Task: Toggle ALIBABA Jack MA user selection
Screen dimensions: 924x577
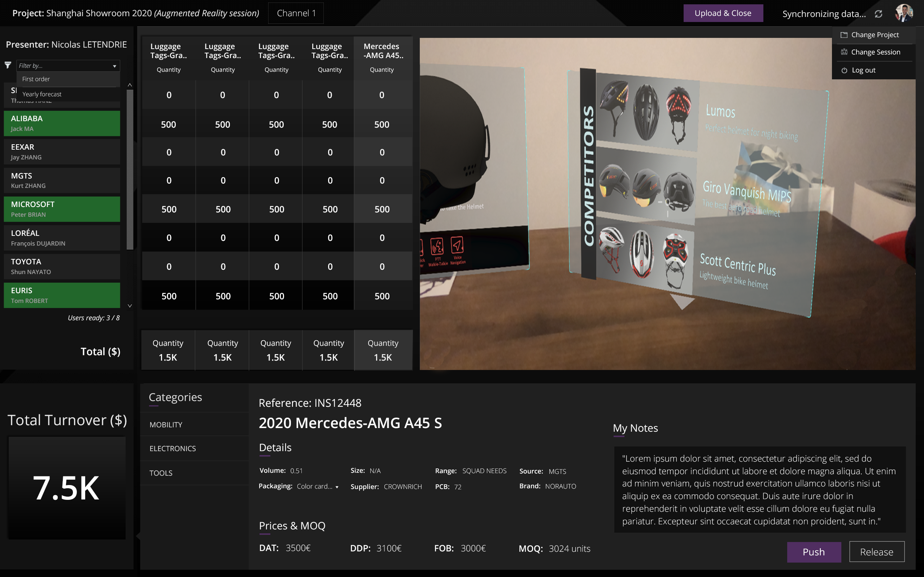Action: pos(62,123)
